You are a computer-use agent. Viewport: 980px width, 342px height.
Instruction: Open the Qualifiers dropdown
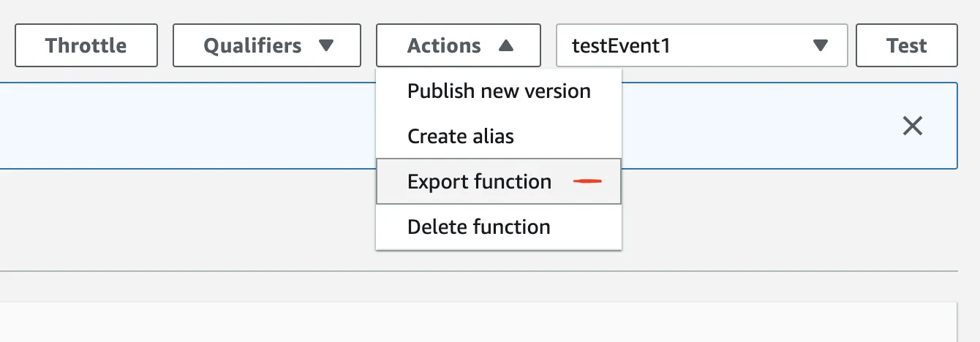pos(266,45)
